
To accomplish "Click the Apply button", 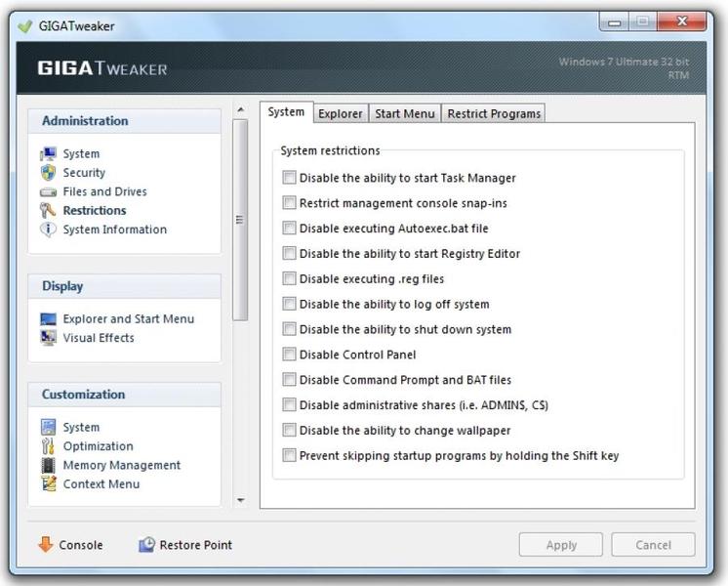I will [561, 545].
